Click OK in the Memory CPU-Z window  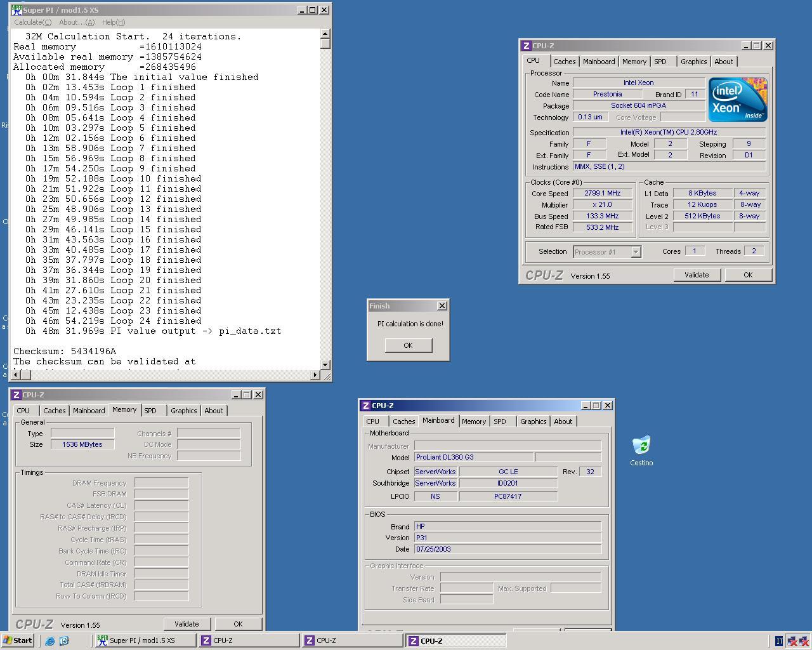[238, 624]
